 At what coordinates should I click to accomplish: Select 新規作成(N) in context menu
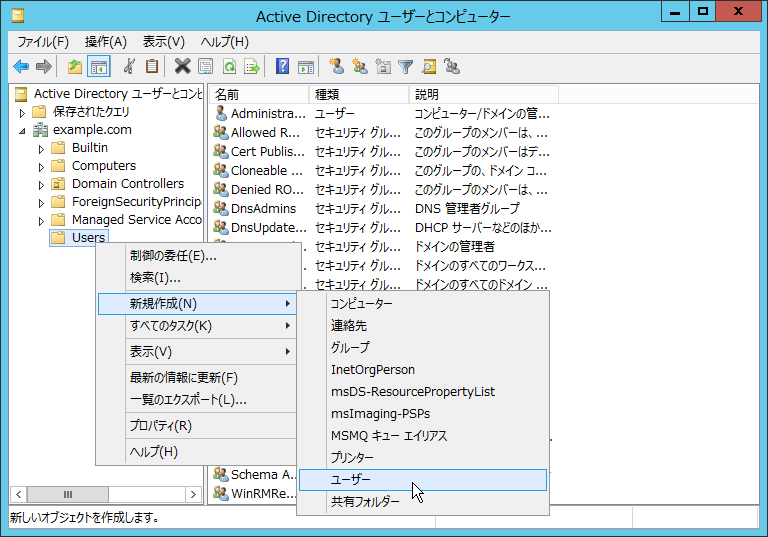[x=197, y=304]
